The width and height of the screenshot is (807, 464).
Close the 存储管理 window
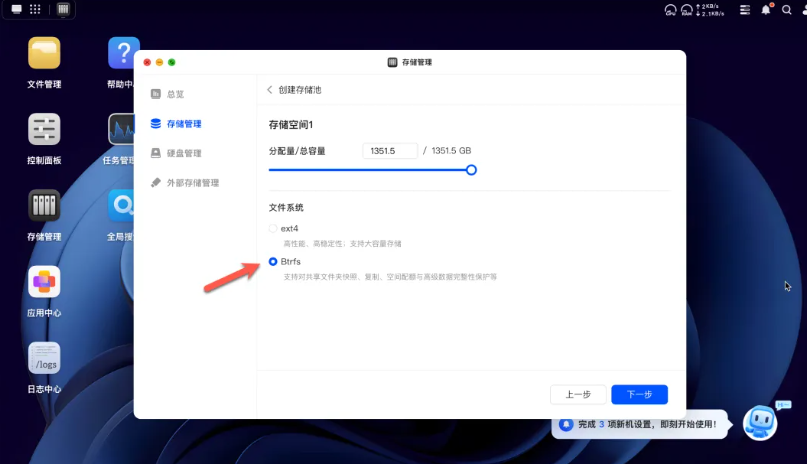coord(147,62)
